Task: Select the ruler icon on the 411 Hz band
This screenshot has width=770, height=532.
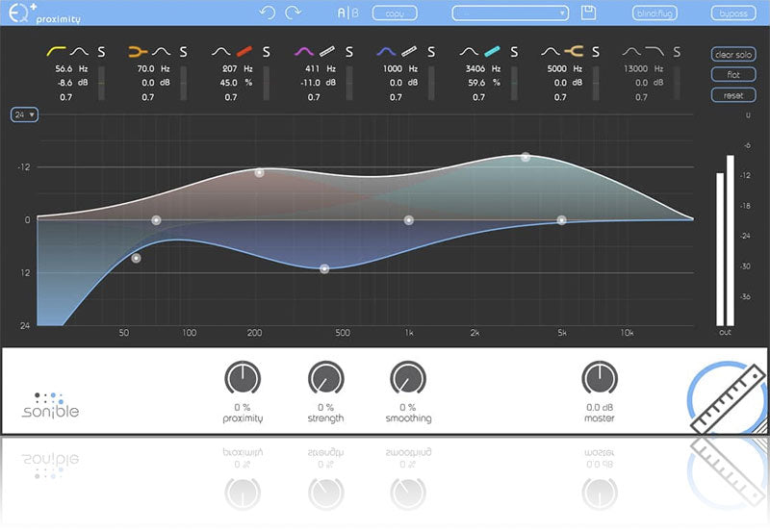Action: 327,51
